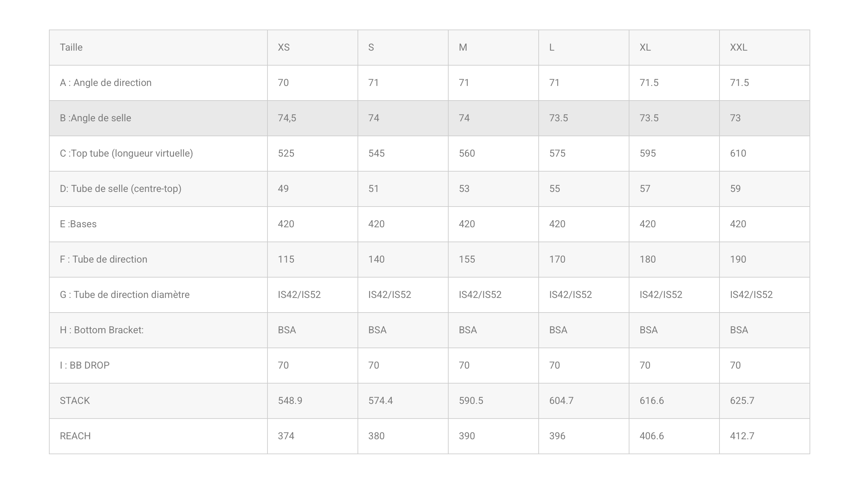868x479 pixels.
Task: Click the 'E :Bases' row label
Action: 78,224
